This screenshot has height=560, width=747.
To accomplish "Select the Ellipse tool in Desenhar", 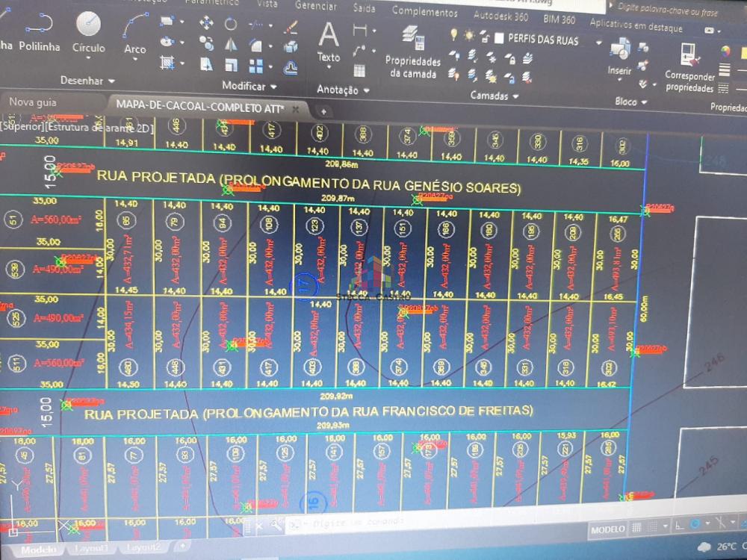I will tap(167, 41).
